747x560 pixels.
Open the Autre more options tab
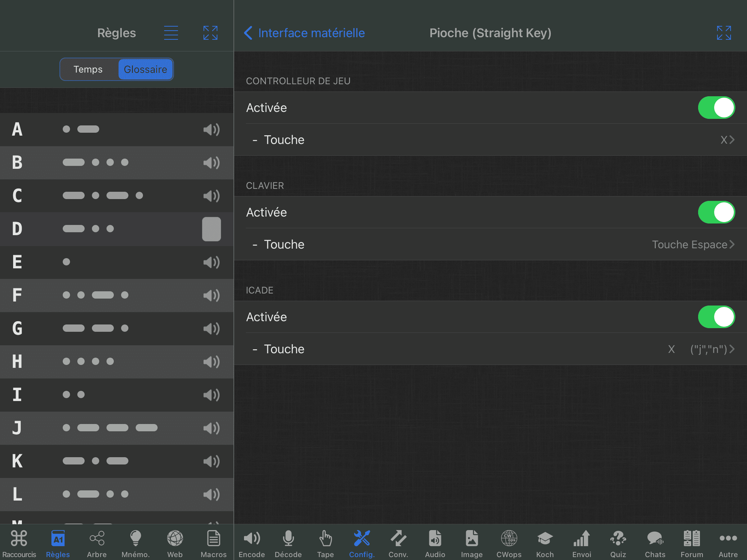(x=728, y=543)
